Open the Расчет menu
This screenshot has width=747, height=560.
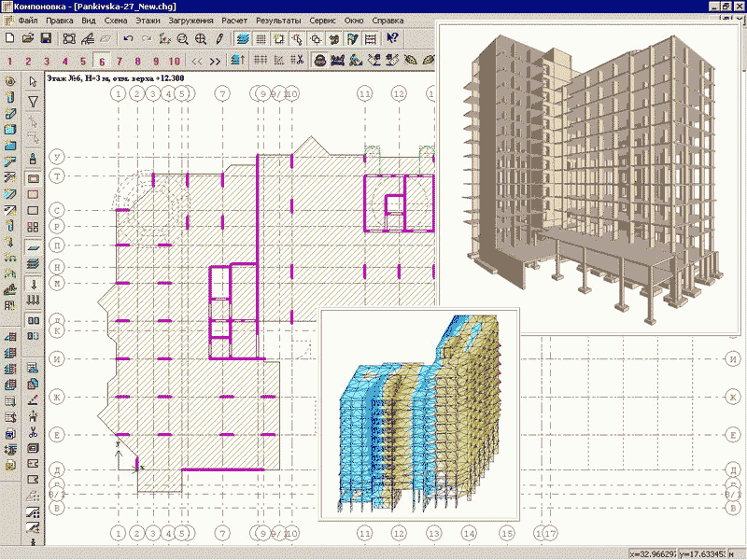click(x=234, y=21)
